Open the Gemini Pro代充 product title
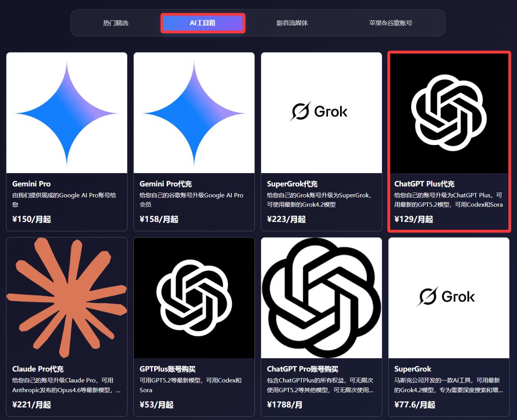The width and height of the screenshot is (517, 420). coord(166,184)
